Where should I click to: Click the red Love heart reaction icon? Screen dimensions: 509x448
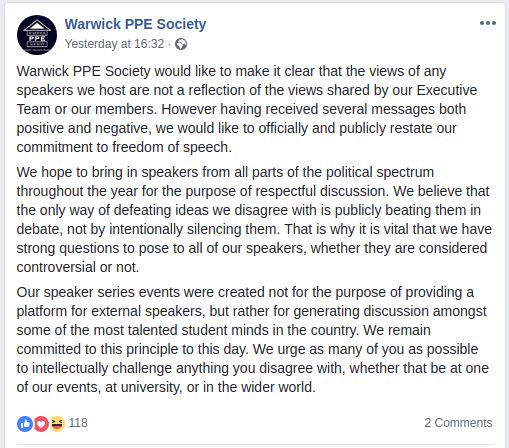pyautogui.click(x=41, y=424)
